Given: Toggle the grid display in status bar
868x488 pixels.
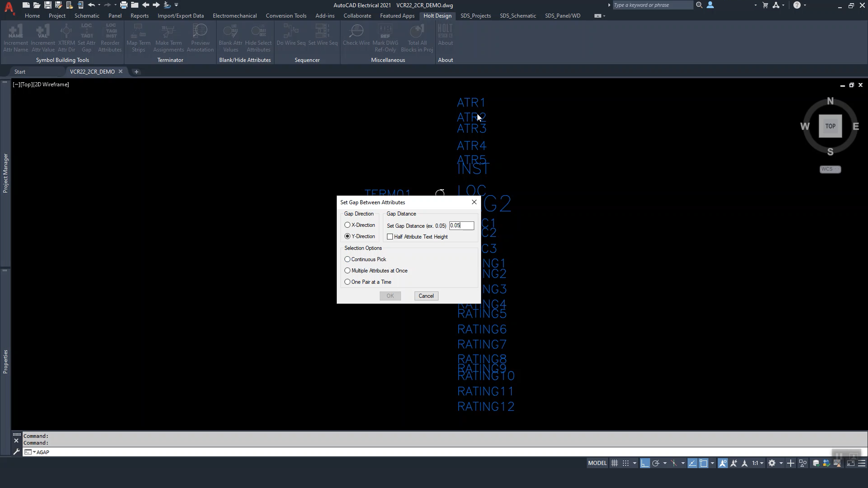Looking at the screenshot, I should [614, 463].
